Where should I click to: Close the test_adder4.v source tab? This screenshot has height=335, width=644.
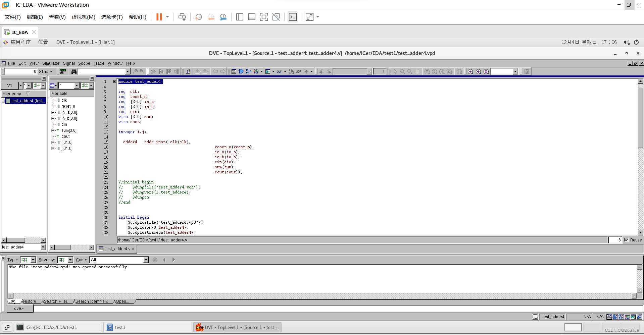point(133,249)
